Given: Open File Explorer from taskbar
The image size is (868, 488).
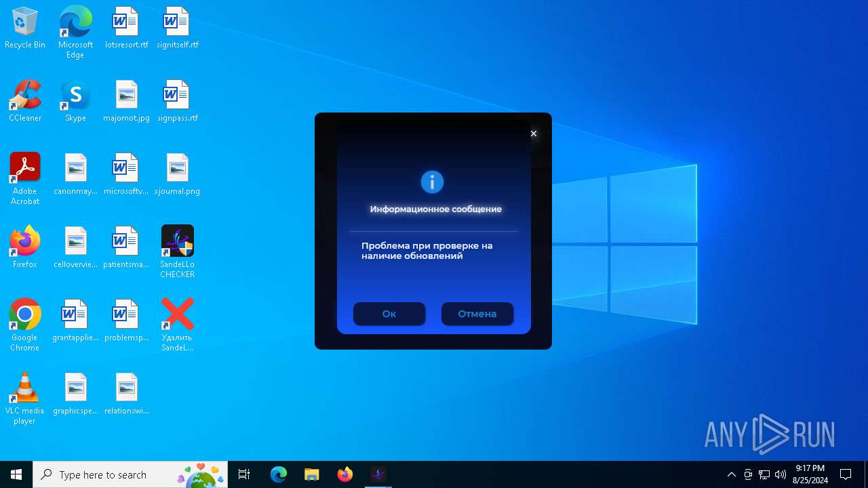Looking at the screenshot, I should (312, 474).
